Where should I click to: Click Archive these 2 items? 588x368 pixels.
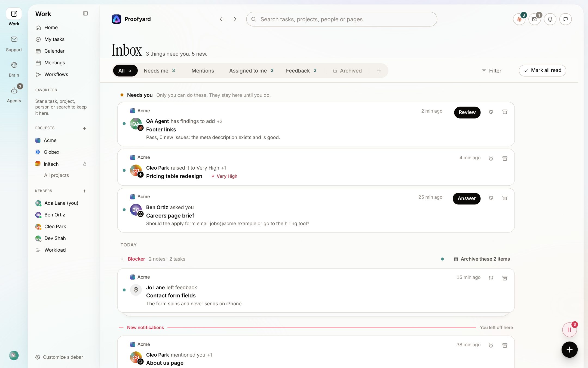pyautogui.click(x=482, y=259)
